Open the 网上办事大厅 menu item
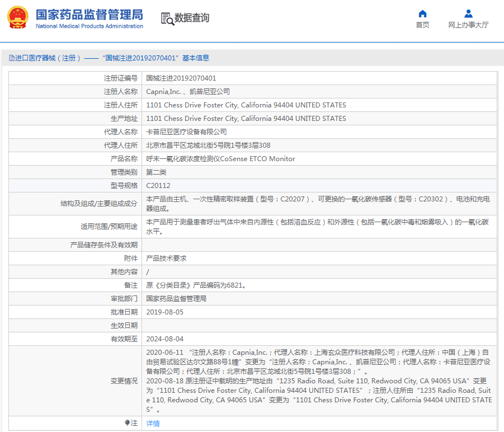This screenshot has width=504, height=432. click(468, 25)
